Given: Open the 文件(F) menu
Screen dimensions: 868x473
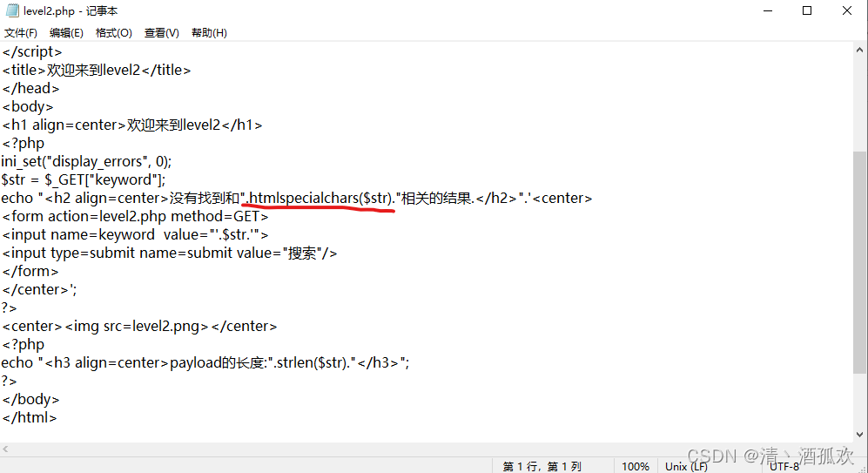Looking at the screenshot, I should 21,33.
